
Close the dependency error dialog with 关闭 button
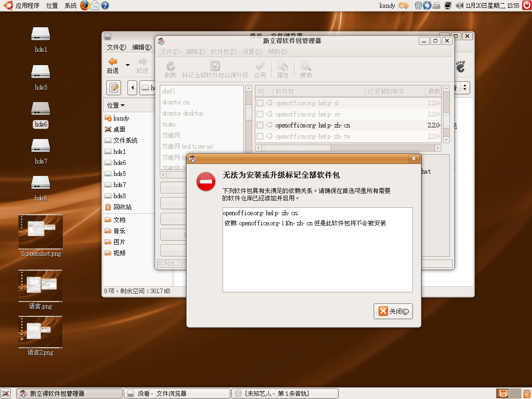[393, 311]
